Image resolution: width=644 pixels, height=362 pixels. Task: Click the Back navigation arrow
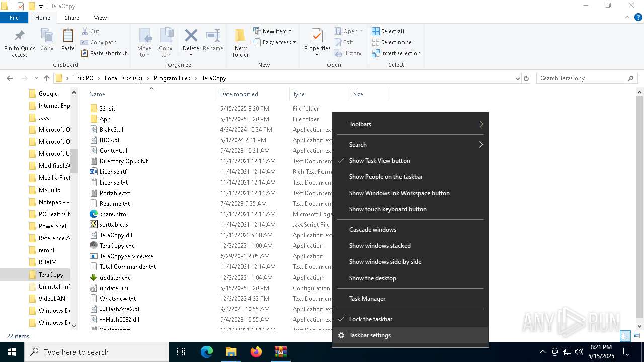pyautogui.click(x=10, y=78)
